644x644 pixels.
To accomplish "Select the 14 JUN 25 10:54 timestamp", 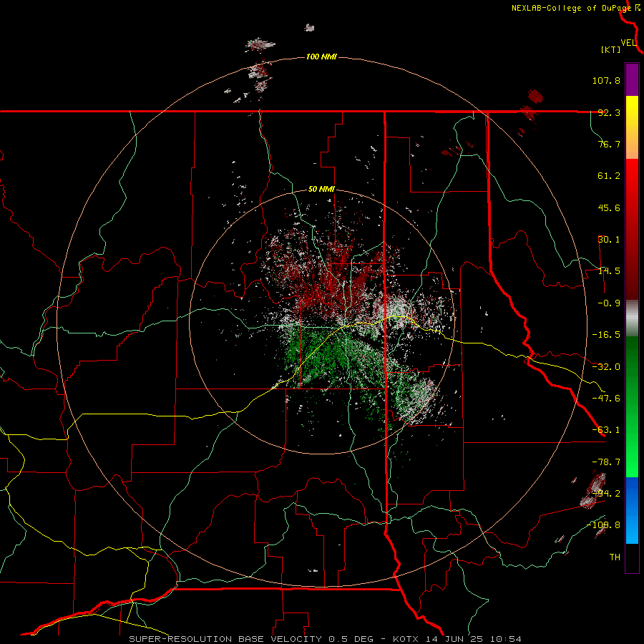I will tap(472, 639).
